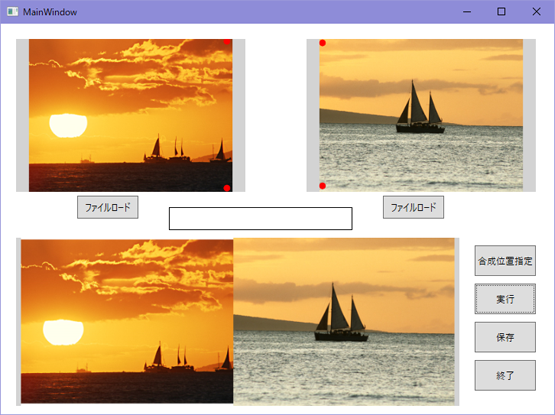Maximize the MainWindow window
The height and width of the screenshot is (415, 555).
coord(501,12)
